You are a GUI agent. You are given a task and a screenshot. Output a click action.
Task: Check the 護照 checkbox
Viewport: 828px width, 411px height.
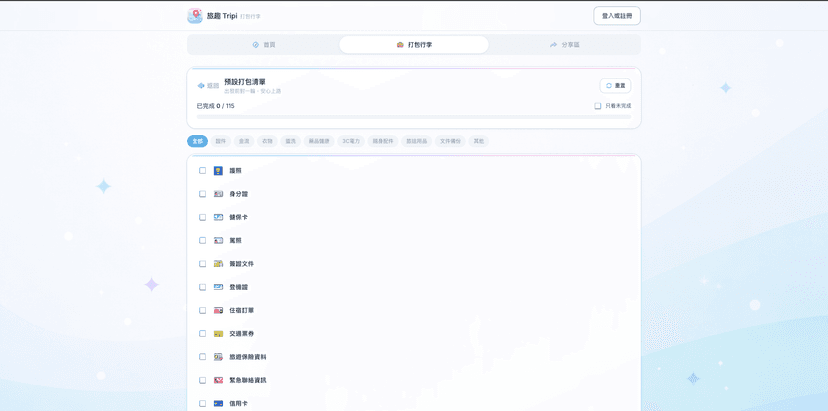coord(202,171)
